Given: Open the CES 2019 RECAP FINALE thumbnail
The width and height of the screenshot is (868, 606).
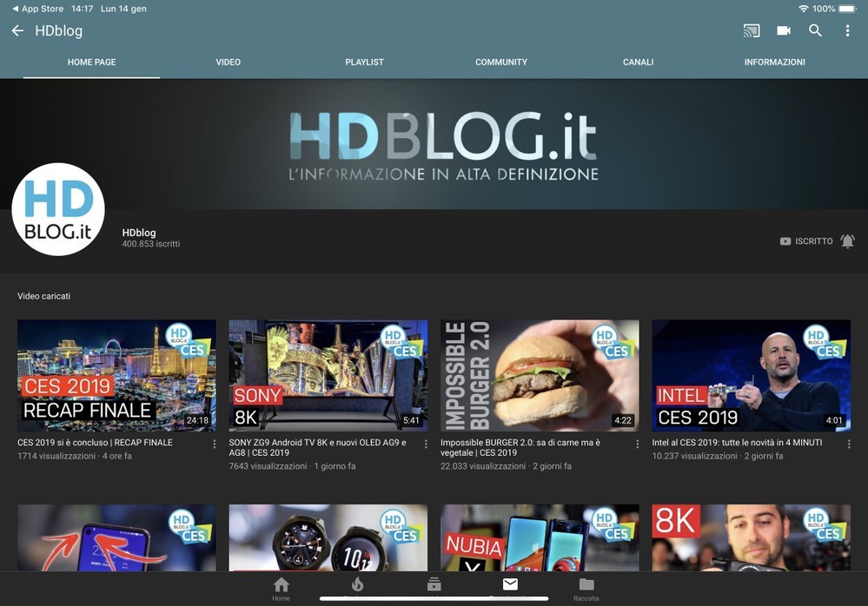Looking at the screenshot, I should [x=116, y=375].
